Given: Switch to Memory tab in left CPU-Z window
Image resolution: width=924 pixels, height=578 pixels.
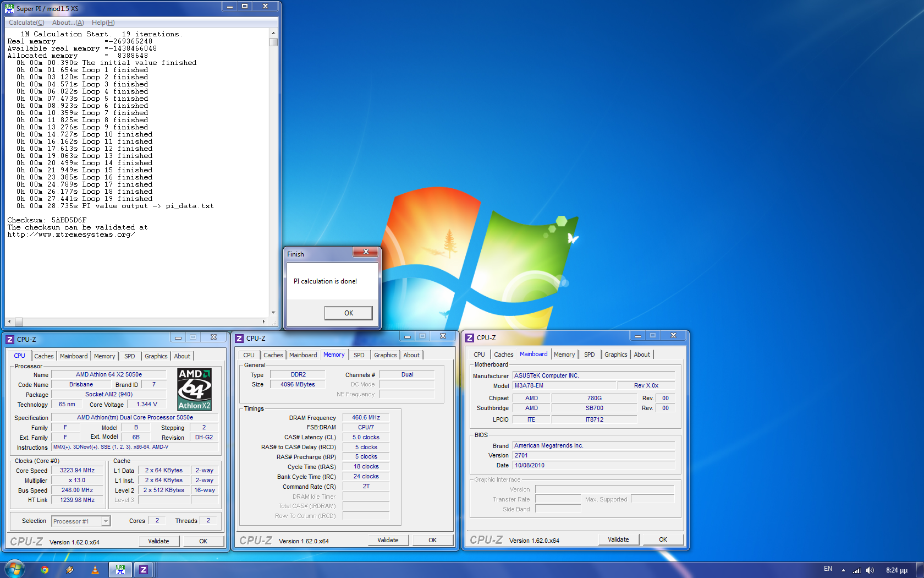Looking at the screenshot, I should tap(105, 356).
